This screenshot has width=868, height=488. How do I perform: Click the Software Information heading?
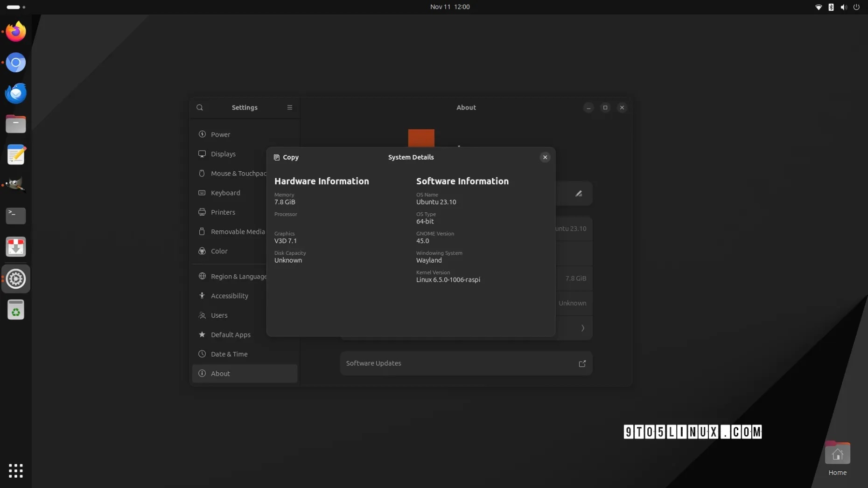[x=462, y=181]
